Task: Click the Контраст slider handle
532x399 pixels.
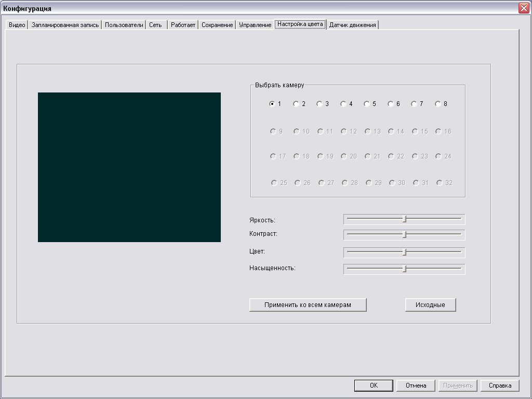Action: pyautogui.click(x=405, y=235)
